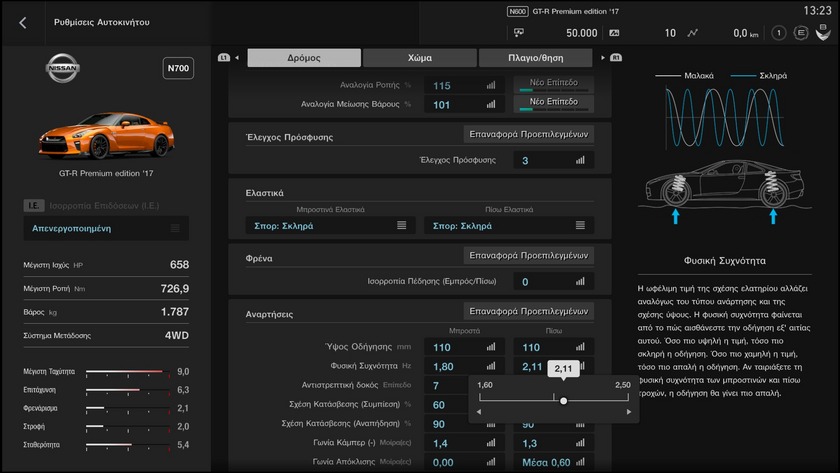Image resolution: width=840 pixels, height=473 pixels.
Task: Click the mileage graph icon in top bar
Action: (x=693, y=33)
